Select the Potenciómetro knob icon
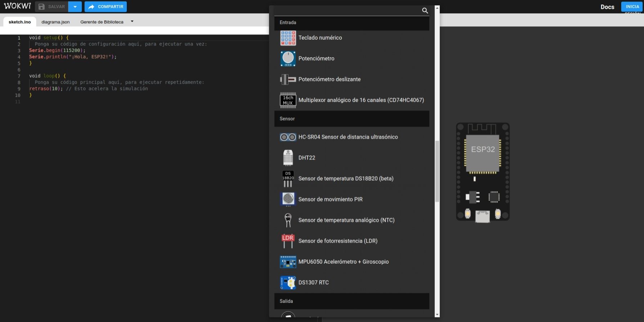 coord(288,59)
